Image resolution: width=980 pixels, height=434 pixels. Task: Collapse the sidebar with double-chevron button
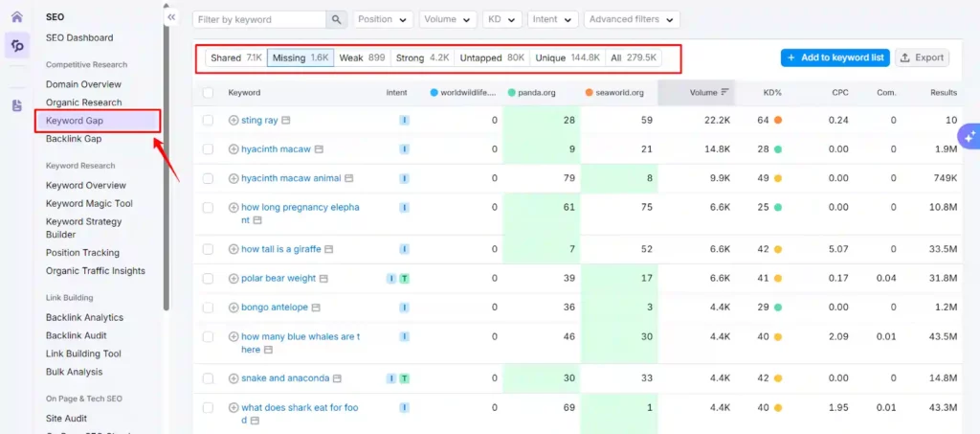(171, 17)
